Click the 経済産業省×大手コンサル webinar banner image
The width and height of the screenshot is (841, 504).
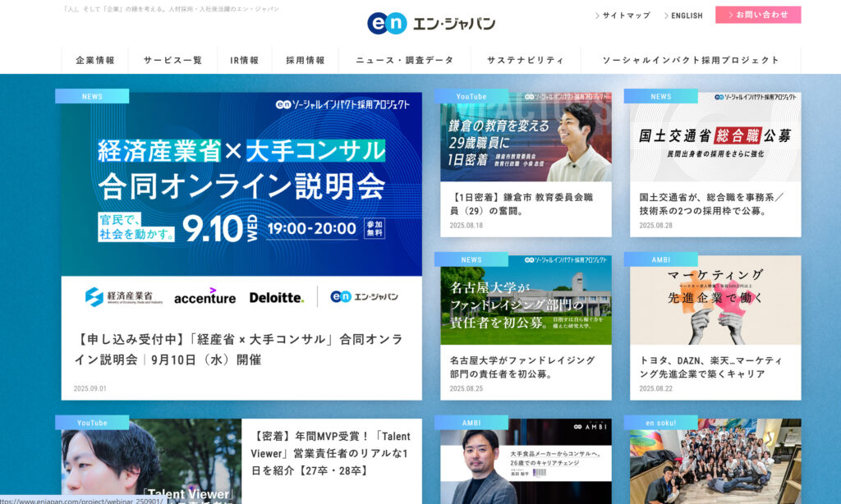[241, 184]
